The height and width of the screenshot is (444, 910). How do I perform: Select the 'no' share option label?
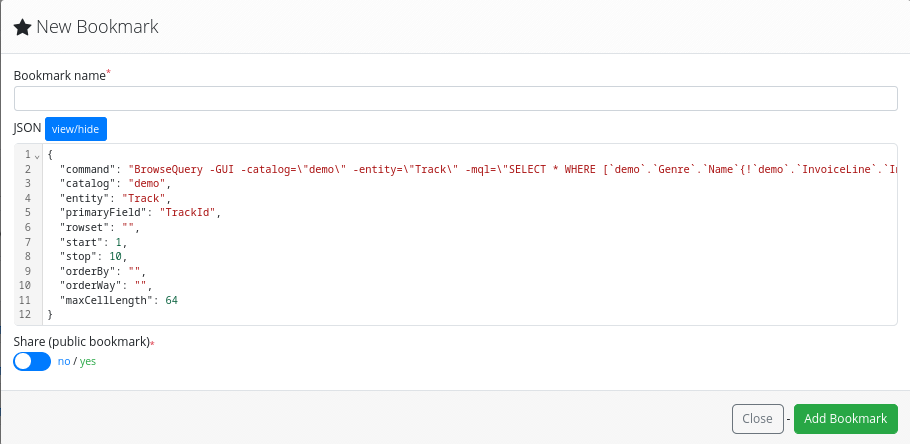[63, 361]
